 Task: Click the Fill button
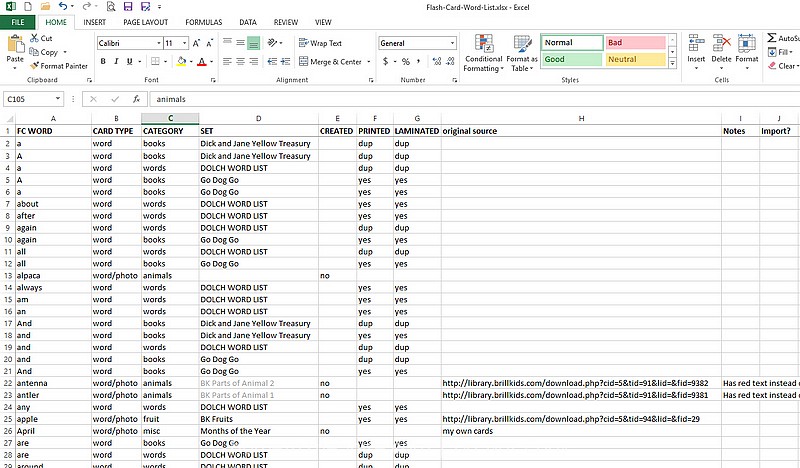point(780,52)
